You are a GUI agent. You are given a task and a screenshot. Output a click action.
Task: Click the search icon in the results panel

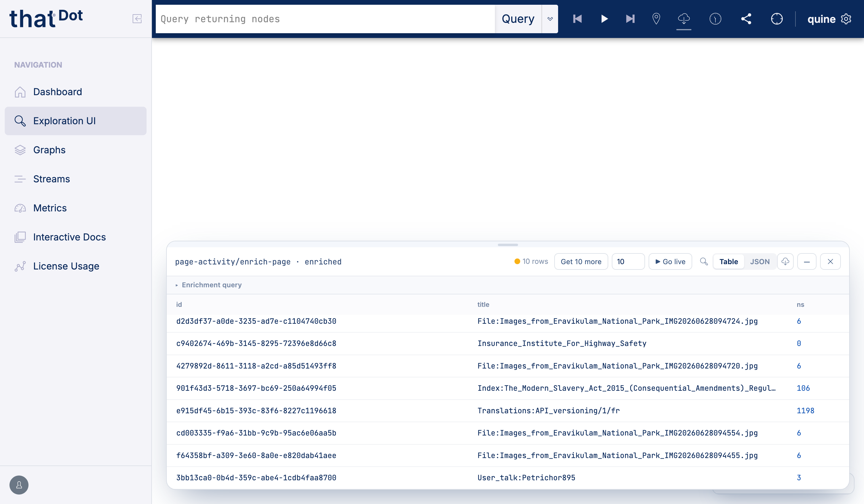tap(703, 261)
